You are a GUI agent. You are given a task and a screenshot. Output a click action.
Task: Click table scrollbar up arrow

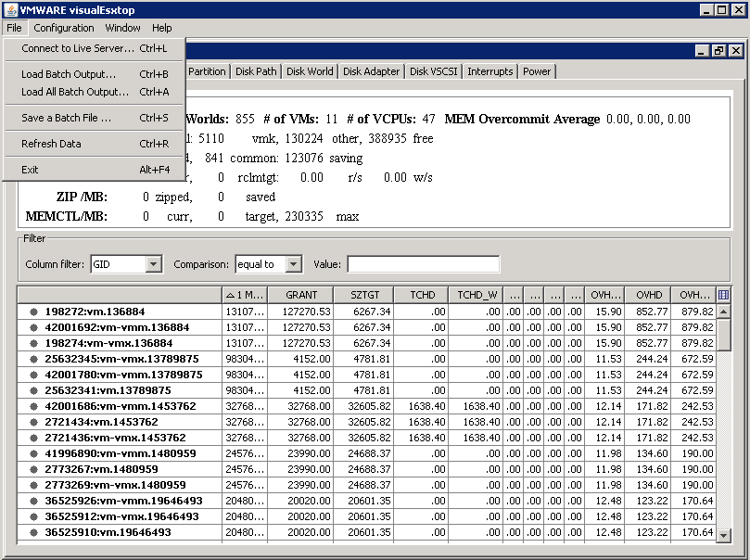724,312
